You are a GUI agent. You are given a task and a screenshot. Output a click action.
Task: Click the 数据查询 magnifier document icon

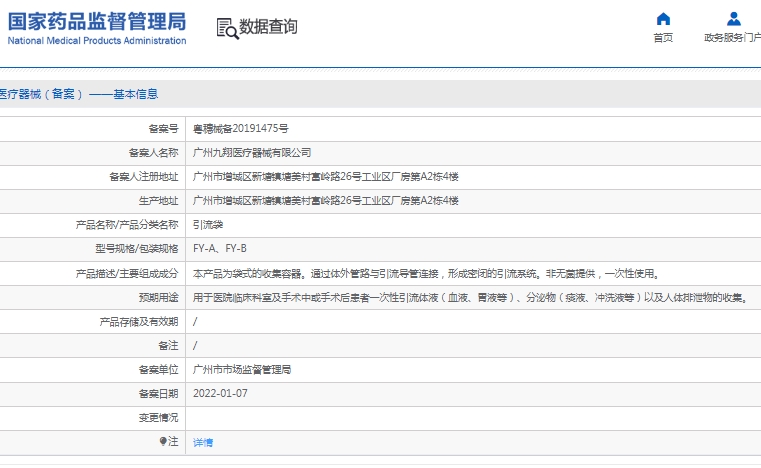[x=228, y=29]
